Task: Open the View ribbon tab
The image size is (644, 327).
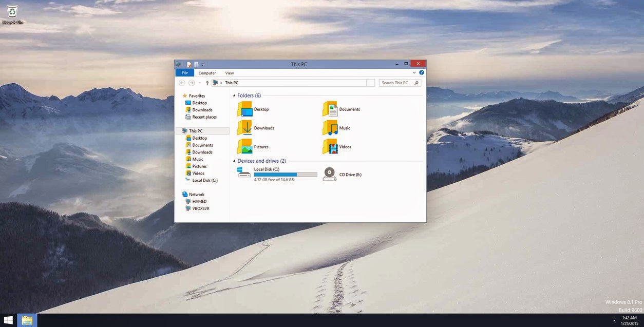Action: click(x=229, y=72)
